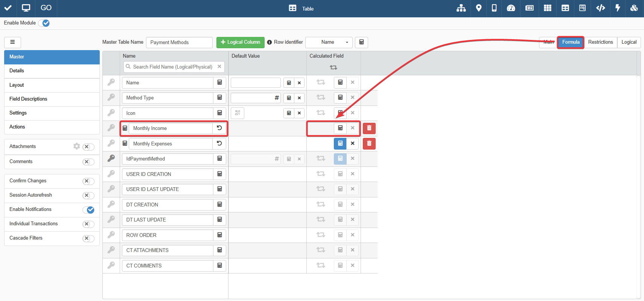Edit the Monthly Expenses name field

(x=171, y=144)
